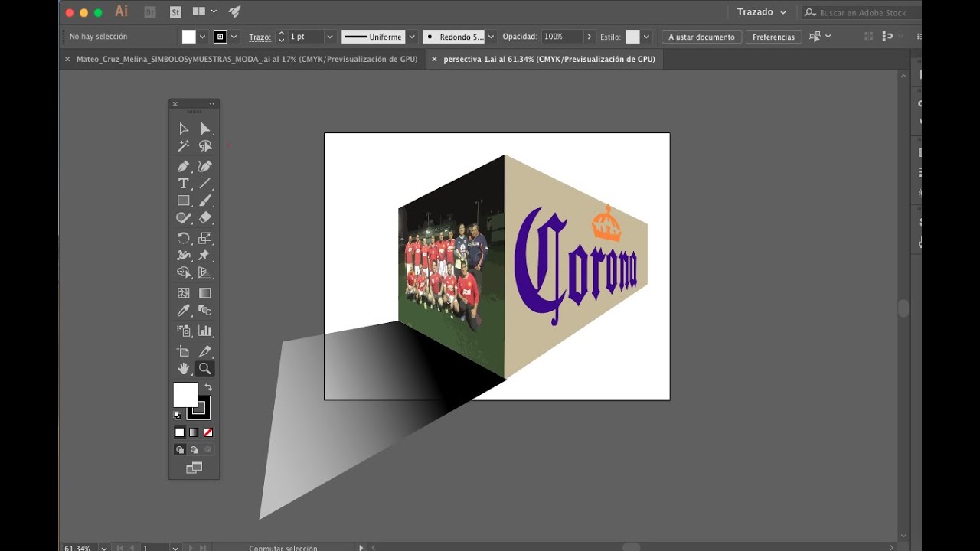Select the Direct Selection tool
980x551 pixels.
click(204, 129)
